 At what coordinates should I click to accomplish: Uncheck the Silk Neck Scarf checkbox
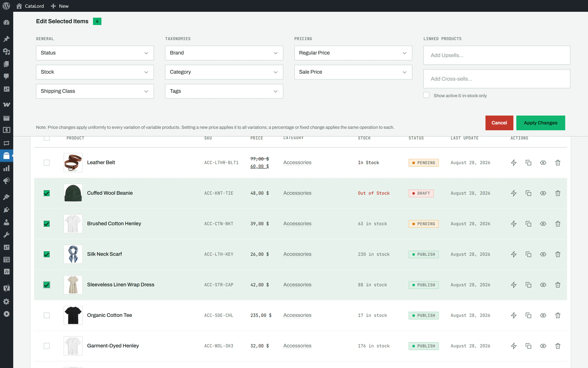pyautogui.click(x=47, y=254)
